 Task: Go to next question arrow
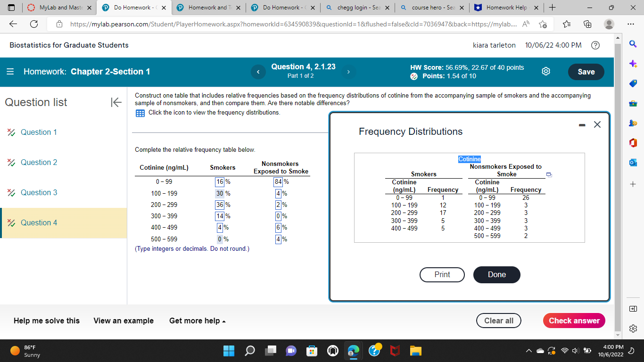click(348, 72)
